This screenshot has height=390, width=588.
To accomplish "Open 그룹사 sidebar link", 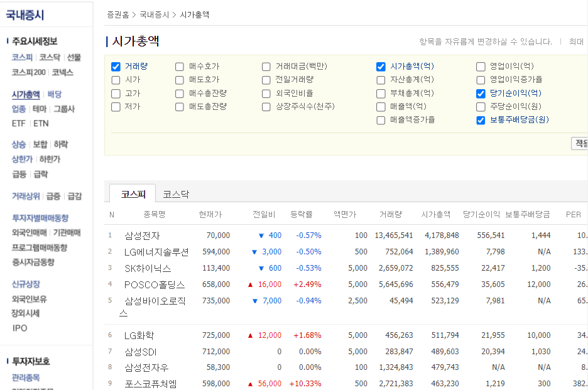I will pos(64,109).
